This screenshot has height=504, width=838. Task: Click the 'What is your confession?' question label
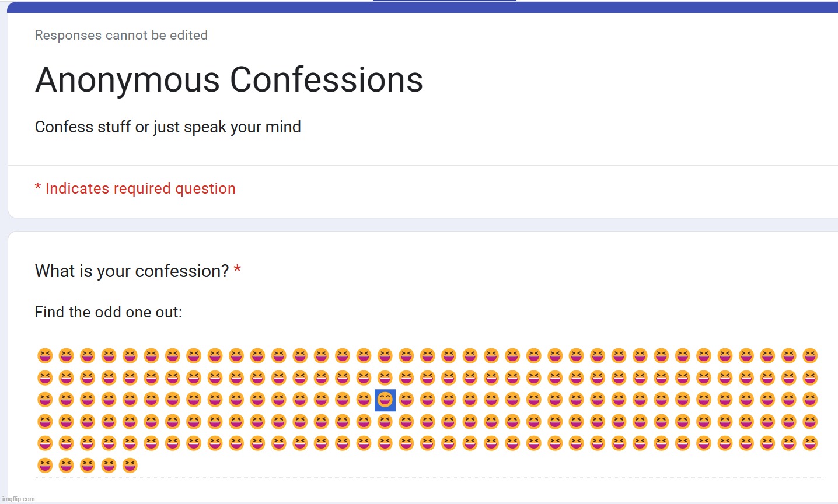tap(132, 271)
